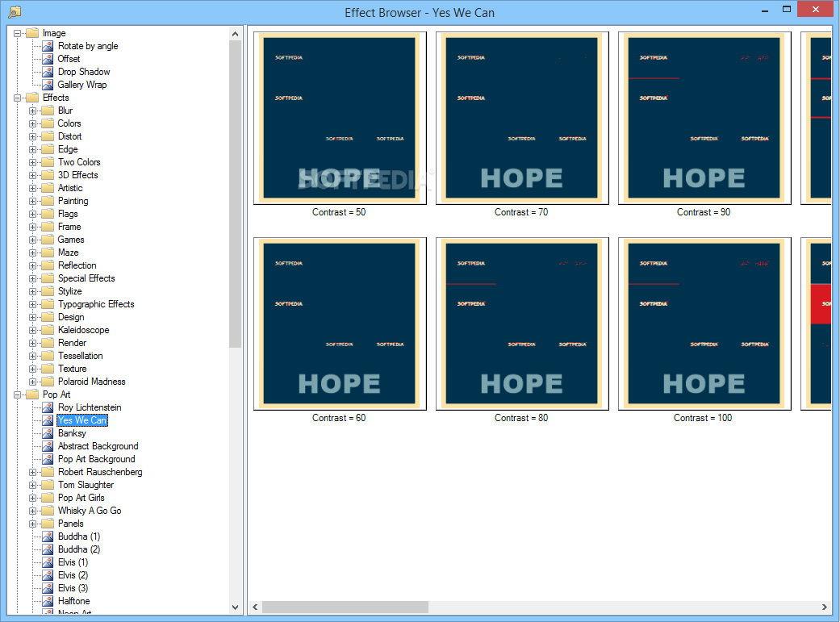Click the Elvis (1) effect icon
This screenshot has height=622, width=840.
click(x=48, y=562)
